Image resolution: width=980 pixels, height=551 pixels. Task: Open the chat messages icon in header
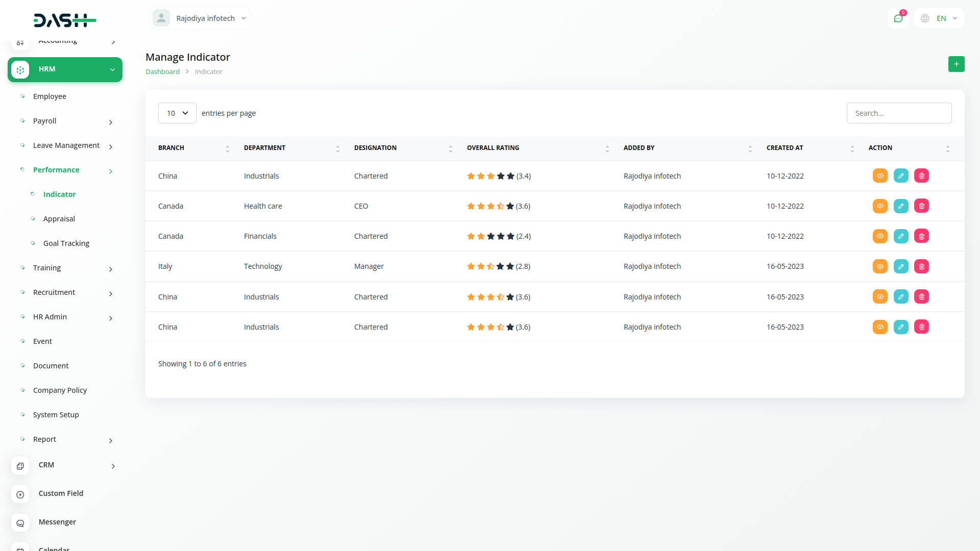(898, 18)
